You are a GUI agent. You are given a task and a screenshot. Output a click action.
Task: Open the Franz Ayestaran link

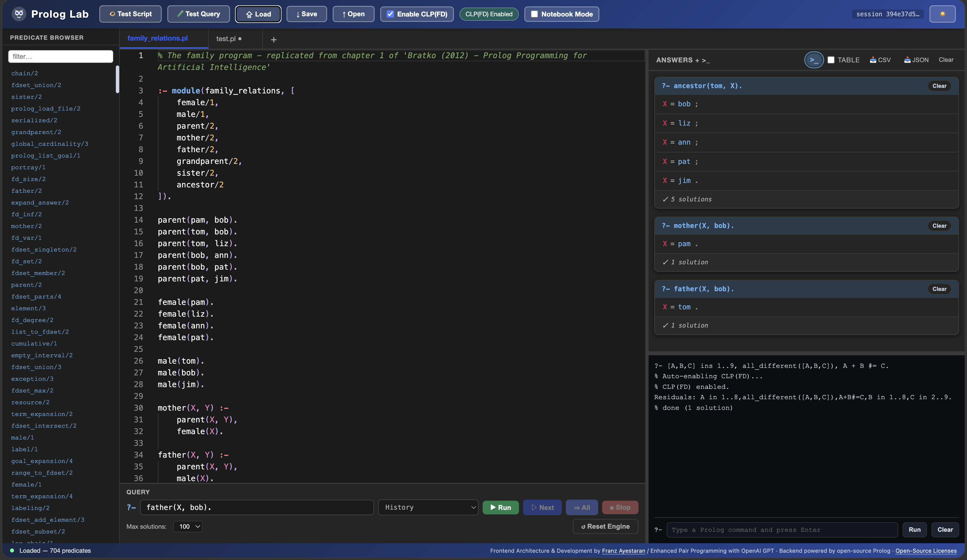pos(624,551)
